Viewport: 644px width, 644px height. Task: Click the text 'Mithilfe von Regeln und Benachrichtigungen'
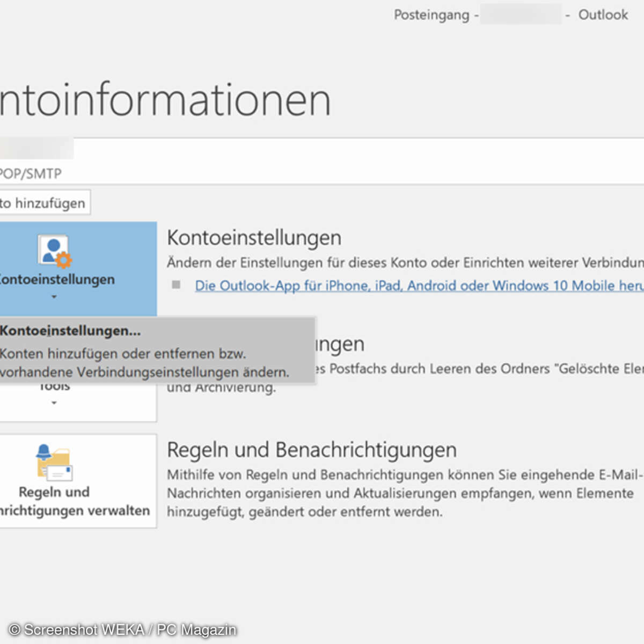(x=305, y=475)
